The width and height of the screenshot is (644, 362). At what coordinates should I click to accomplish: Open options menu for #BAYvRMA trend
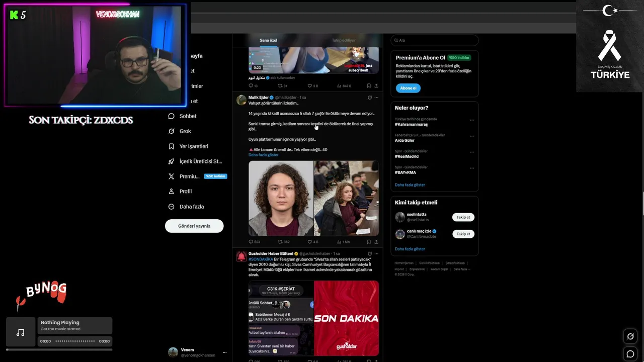[472, 168]
